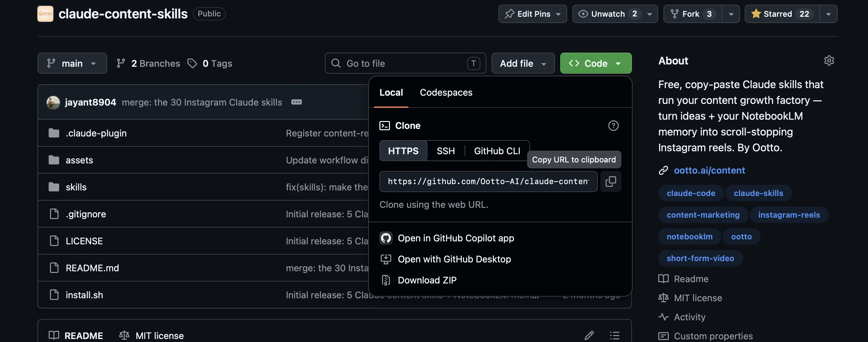Open the Unwatch notifications dropdown

point(615,14)
